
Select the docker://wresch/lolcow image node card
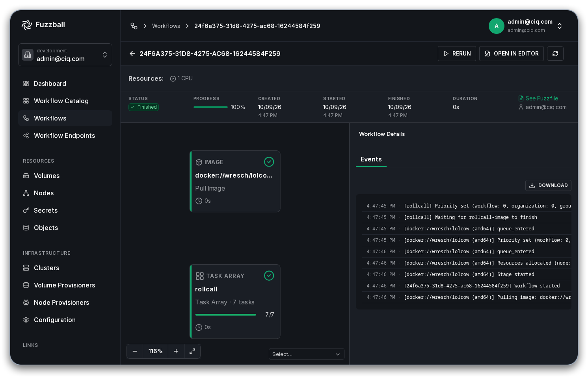tap(235, 182)
